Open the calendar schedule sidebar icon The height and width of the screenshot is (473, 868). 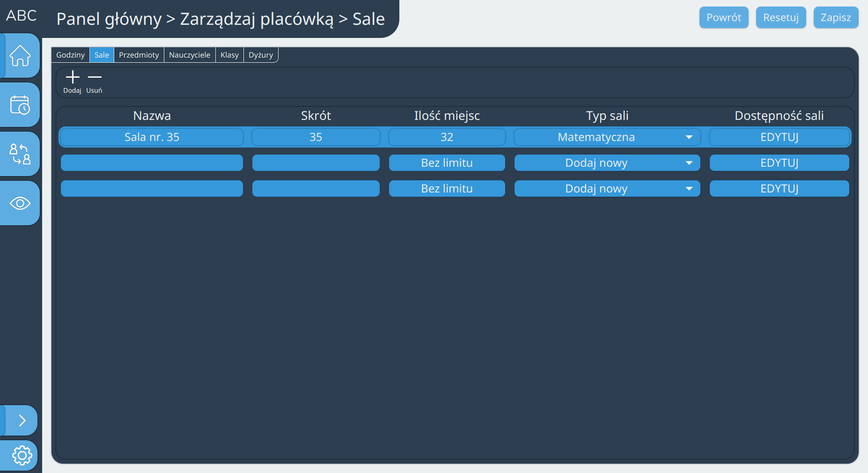[x=20, y=105]
